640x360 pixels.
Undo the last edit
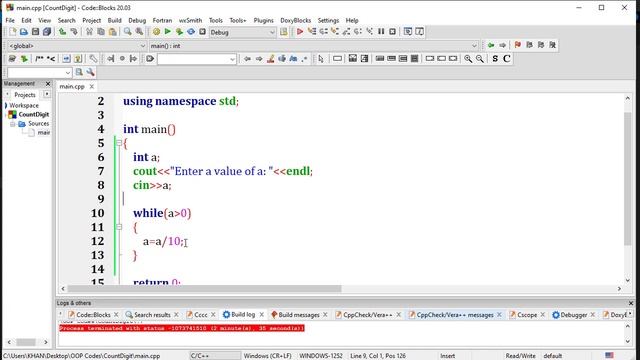pyautogui.click(x=62, y=32)
